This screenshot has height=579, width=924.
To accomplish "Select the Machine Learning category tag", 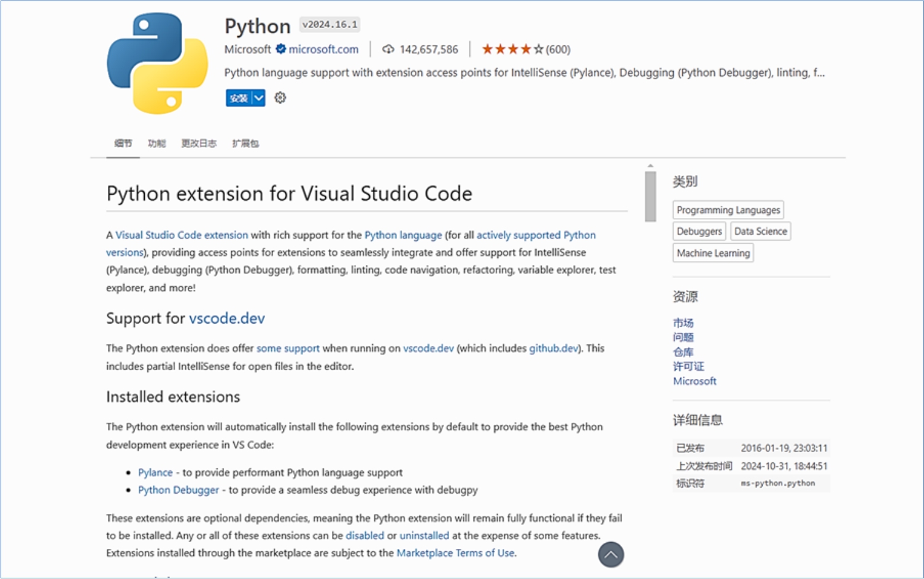I will tap(713, 253).
